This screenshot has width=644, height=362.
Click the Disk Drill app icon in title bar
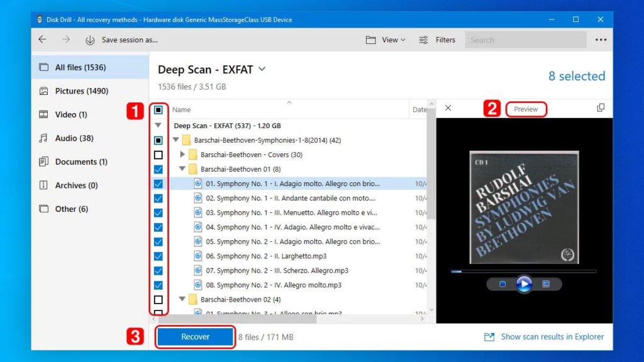pyautogui.click(x=40, y=19)
